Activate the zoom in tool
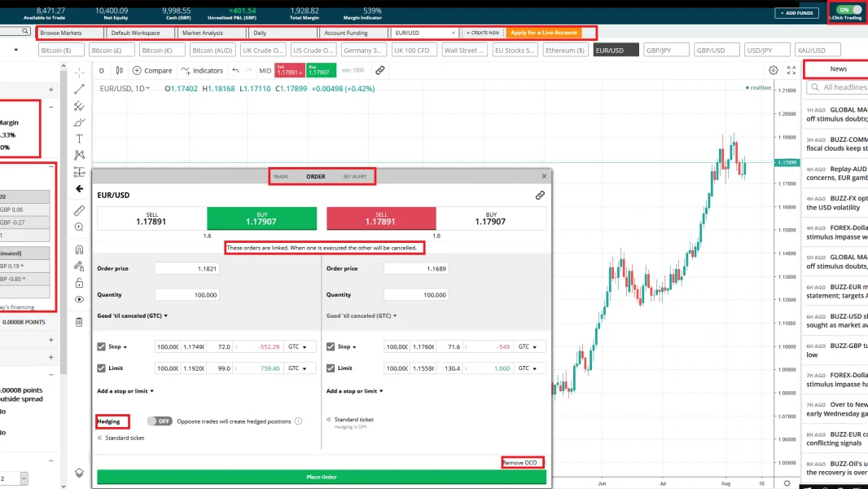Viewport: 868px width, 489px height. 79,227
